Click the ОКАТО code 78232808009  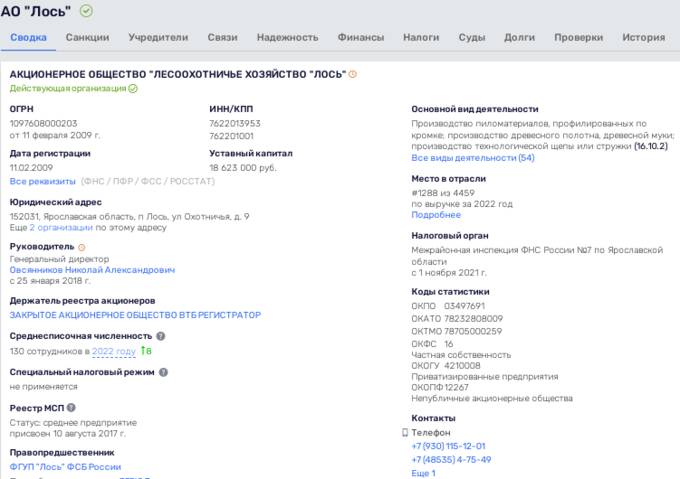[x=474, y=319]
